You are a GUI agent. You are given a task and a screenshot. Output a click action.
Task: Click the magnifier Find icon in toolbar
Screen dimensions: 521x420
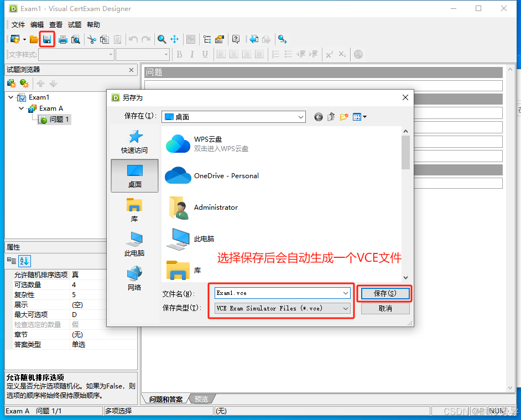tap(162, 39)
